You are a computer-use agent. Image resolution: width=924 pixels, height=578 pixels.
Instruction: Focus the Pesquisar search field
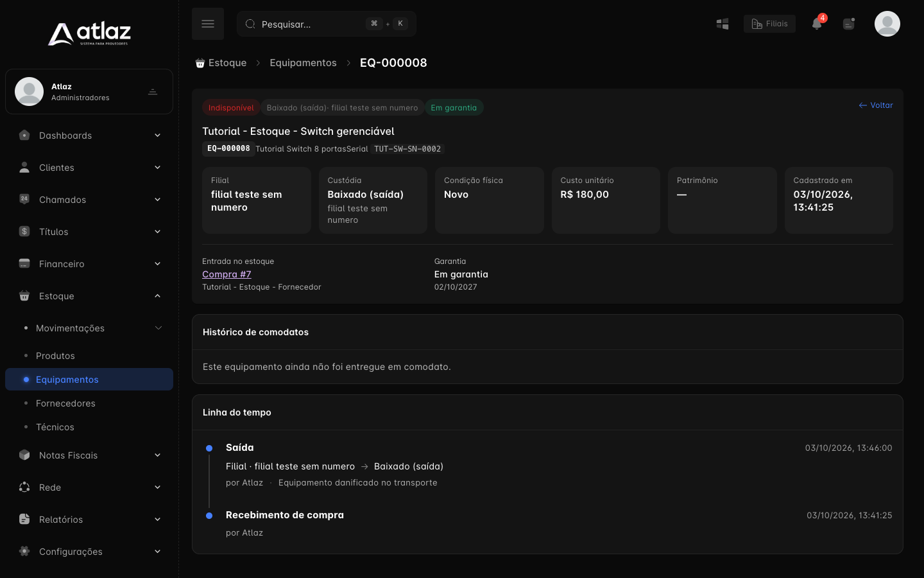click(327, 24)
